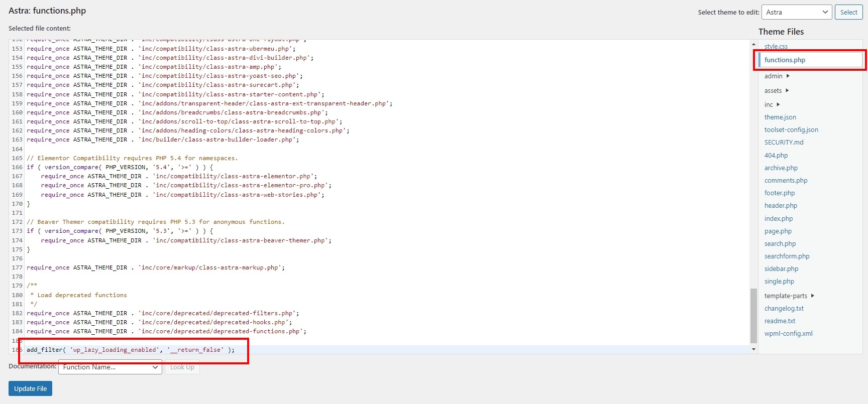
Task: Click the Load deprecated functions comment
Action: click(78, 295)
